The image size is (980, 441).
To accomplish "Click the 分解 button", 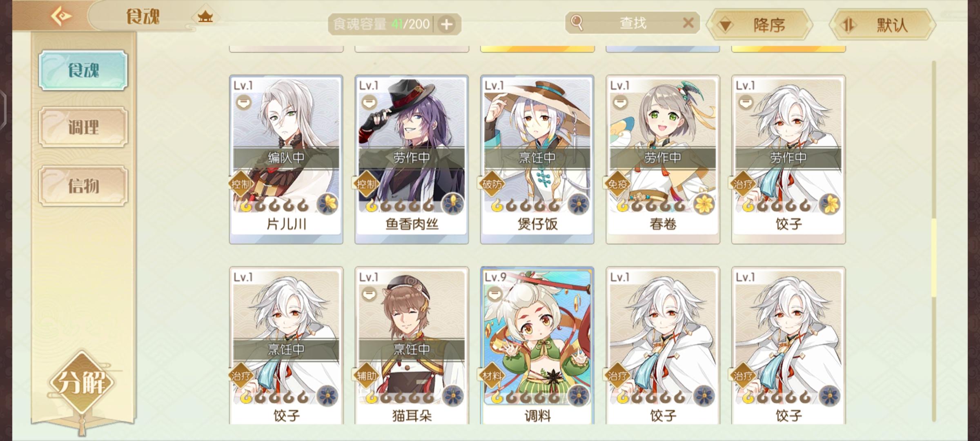I will coord(82,382).
